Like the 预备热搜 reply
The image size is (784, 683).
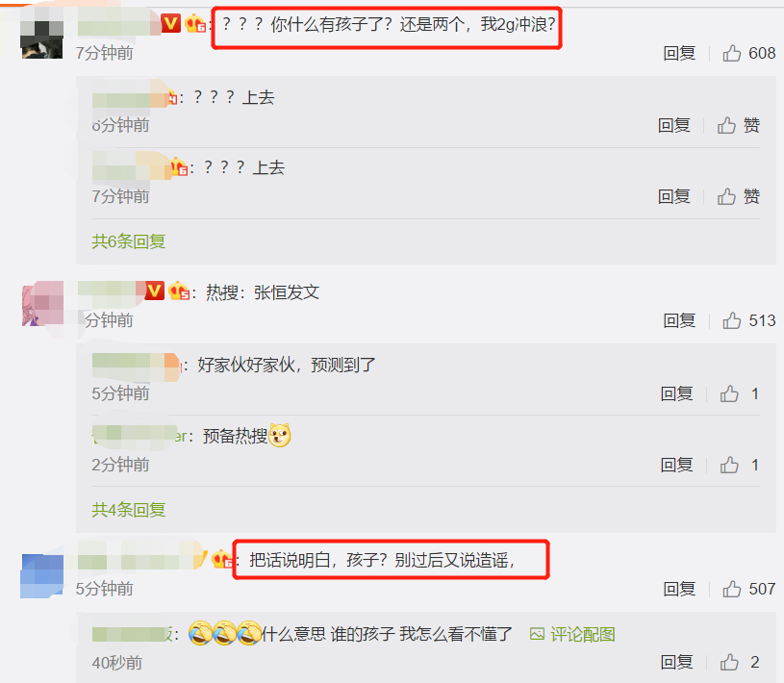(729, 465)
